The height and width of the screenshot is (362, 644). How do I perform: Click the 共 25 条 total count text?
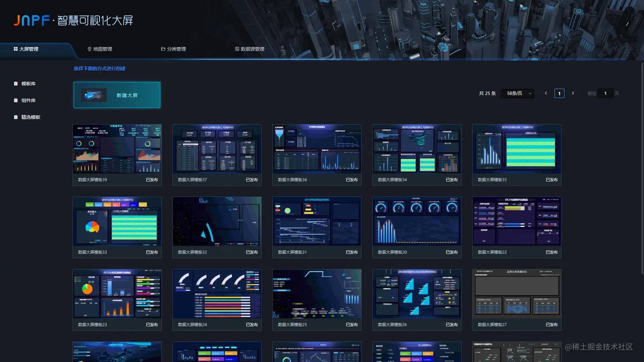pyautogui.click(x=487, y=93)
